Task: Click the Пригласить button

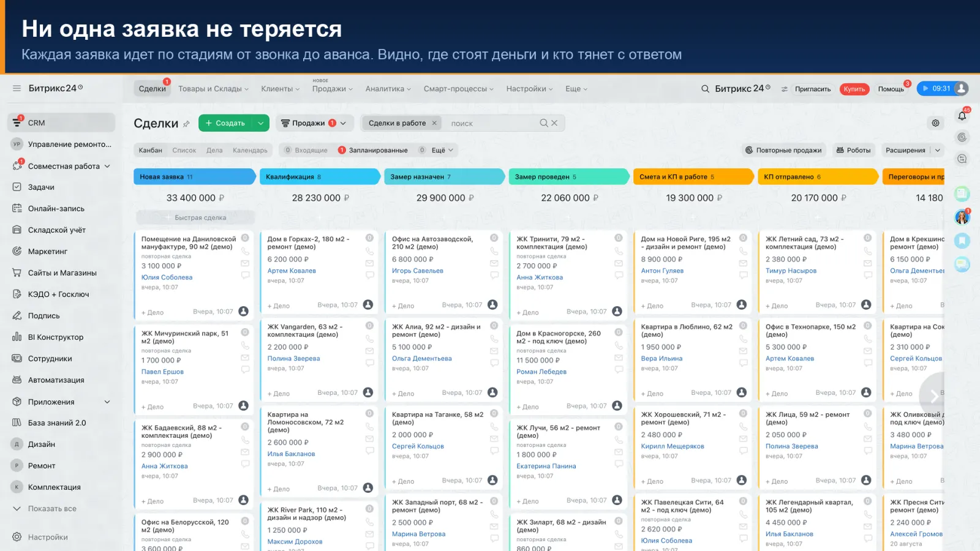Action: 813,89
